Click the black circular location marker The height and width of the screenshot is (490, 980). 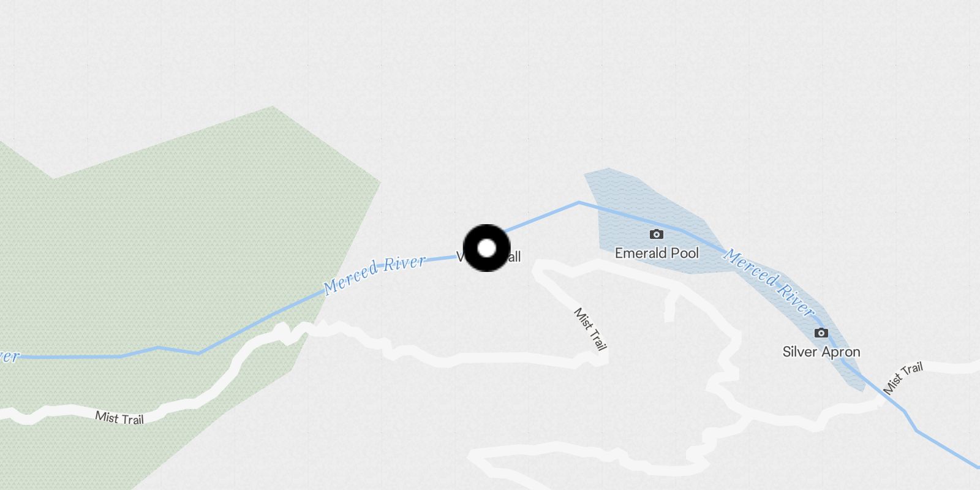tap(486, 248)
